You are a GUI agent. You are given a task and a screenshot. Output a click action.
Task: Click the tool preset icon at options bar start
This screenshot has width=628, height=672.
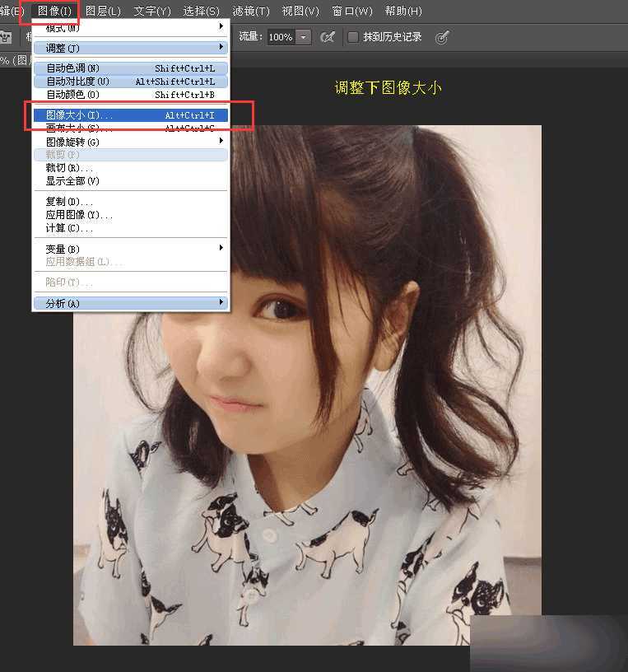tap(6, 37)
